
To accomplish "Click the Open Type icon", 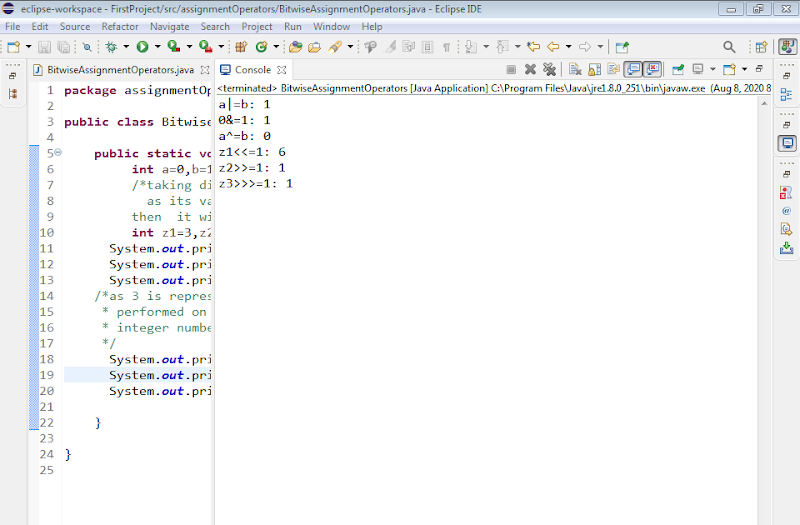I will [x=295, y=47].
